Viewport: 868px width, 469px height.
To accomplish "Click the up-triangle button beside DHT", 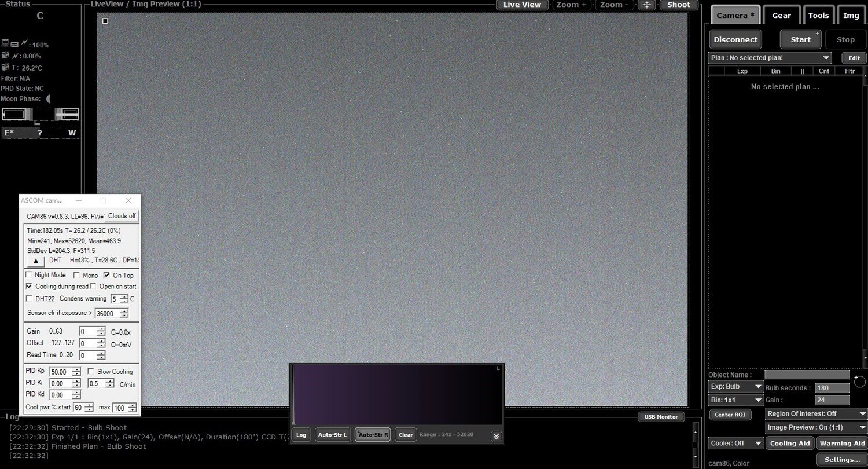I will point(35,261).
